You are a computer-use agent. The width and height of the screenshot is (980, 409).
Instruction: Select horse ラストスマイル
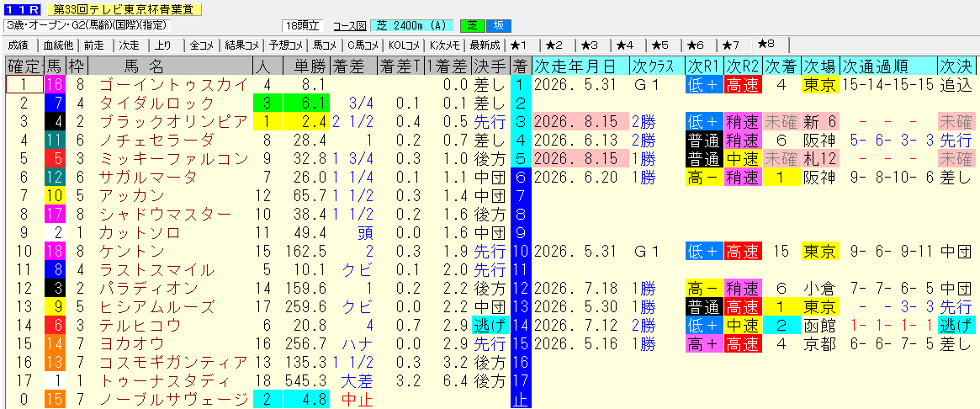156,270
